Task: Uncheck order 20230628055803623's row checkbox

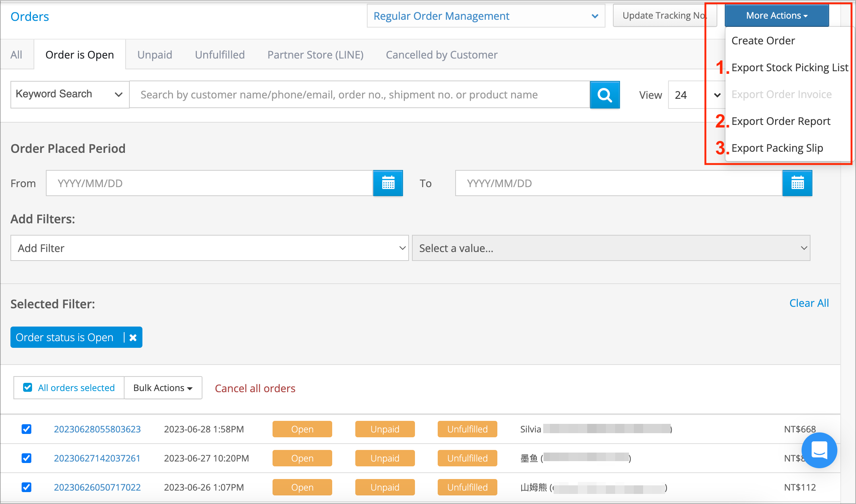Action: [x=26, y=429]
